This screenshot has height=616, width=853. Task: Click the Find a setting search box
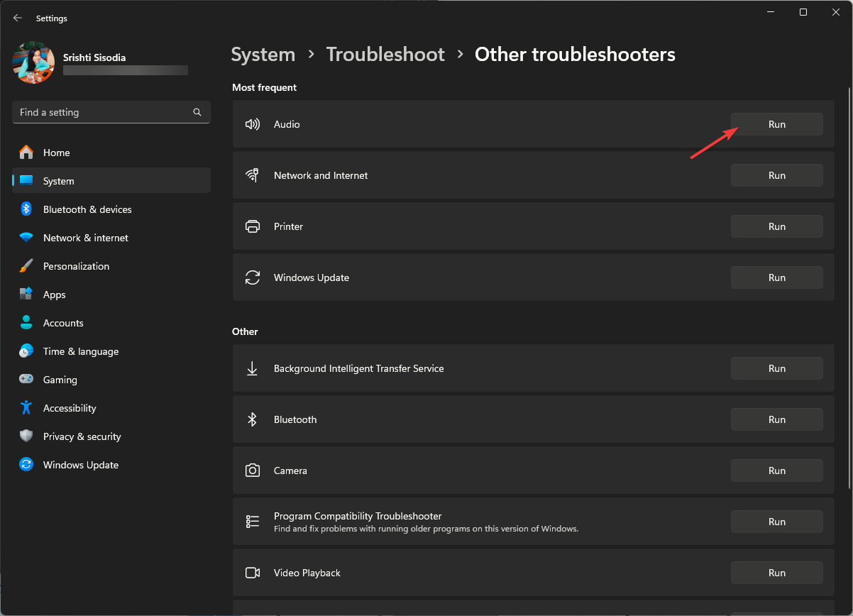click(111, 112)
